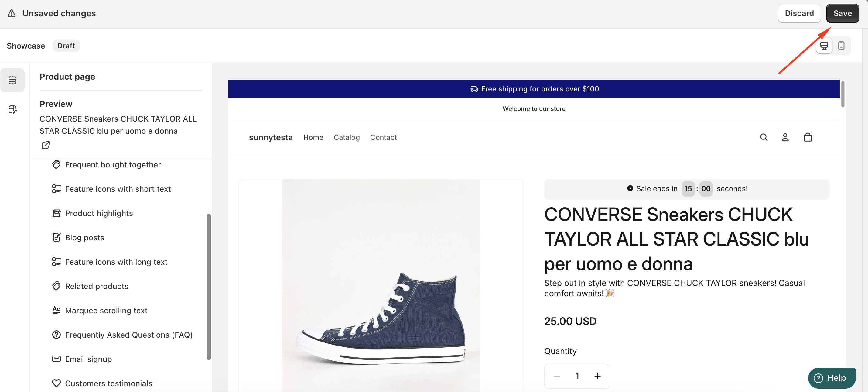Viewport: 868px width, 392px height.
Task: Click the sections list scrollbar
Action: coord(209,287)
